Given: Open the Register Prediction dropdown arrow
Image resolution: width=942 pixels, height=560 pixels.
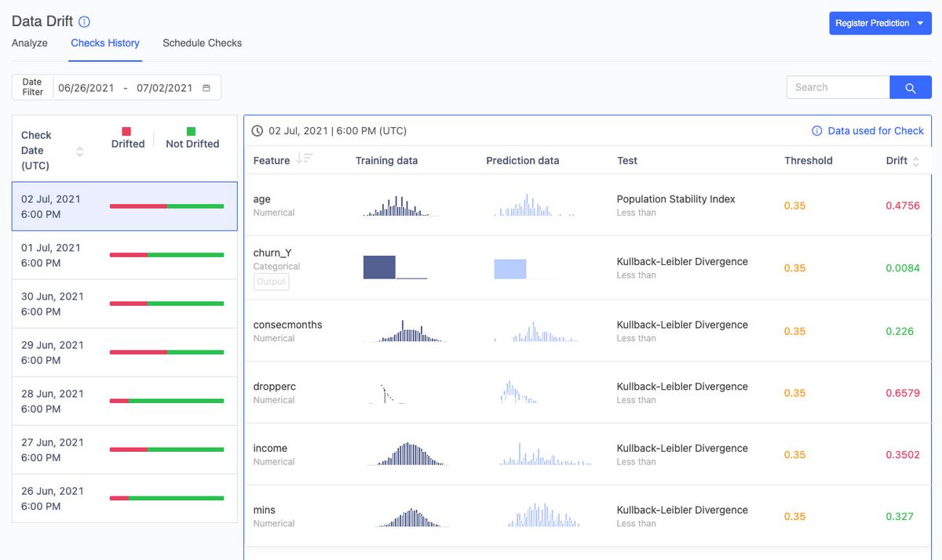Looking at the screenshot, I should tap(918, 23).
